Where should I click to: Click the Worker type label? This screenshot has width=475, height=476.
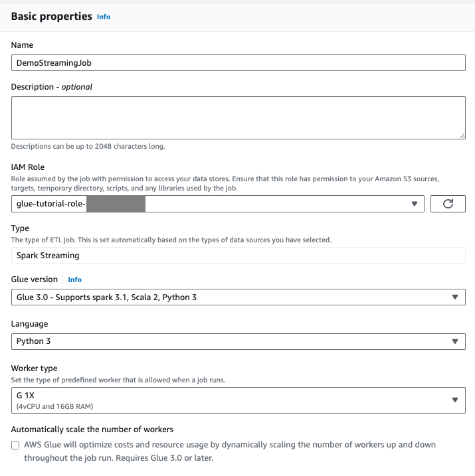pyautogui.click(x=35, y=368)
